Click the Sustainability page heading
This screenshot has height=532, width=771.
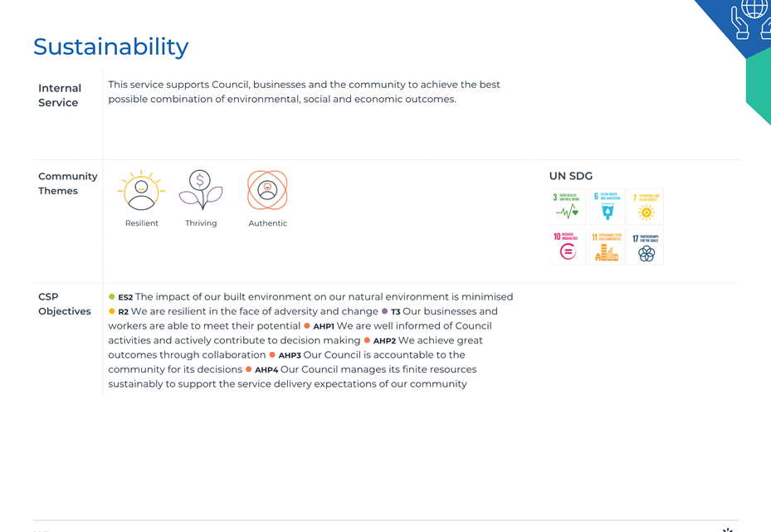point(111,46)
